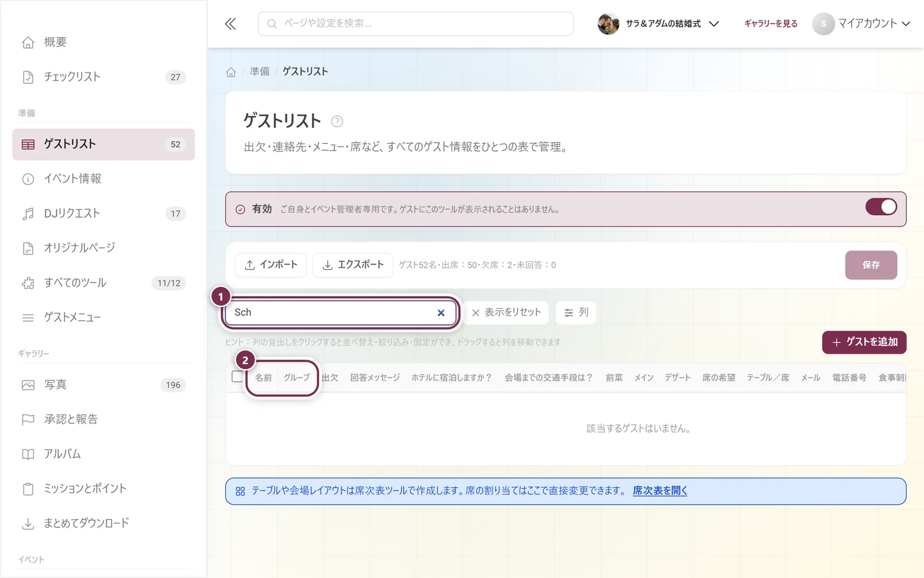
Task: Click the 準備 breadcrumb link
Action: point(260,72)
